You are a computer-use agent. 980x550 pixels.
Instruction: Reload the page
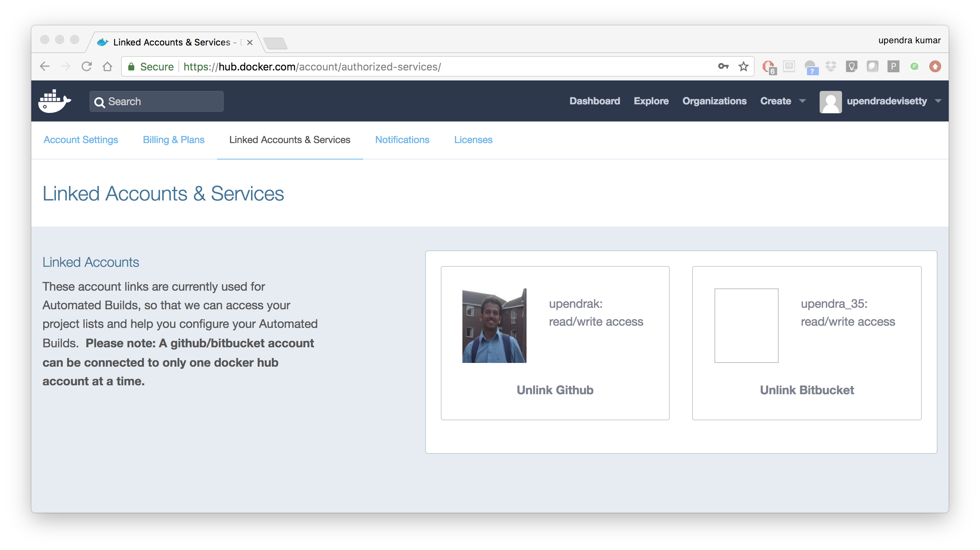[x=87, y=67]
